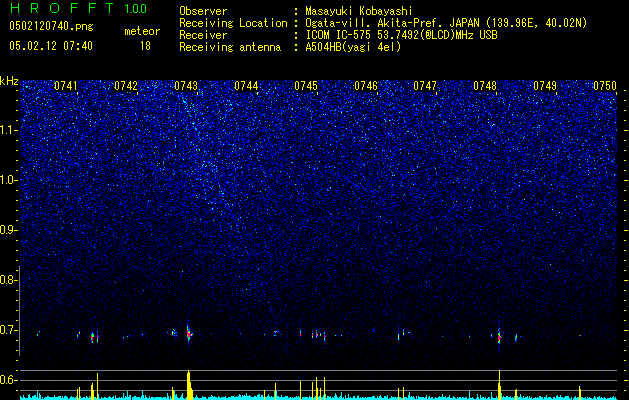Click the 0749 time marker
Viewport: 629px width, 400px height.
click(545, 86)
